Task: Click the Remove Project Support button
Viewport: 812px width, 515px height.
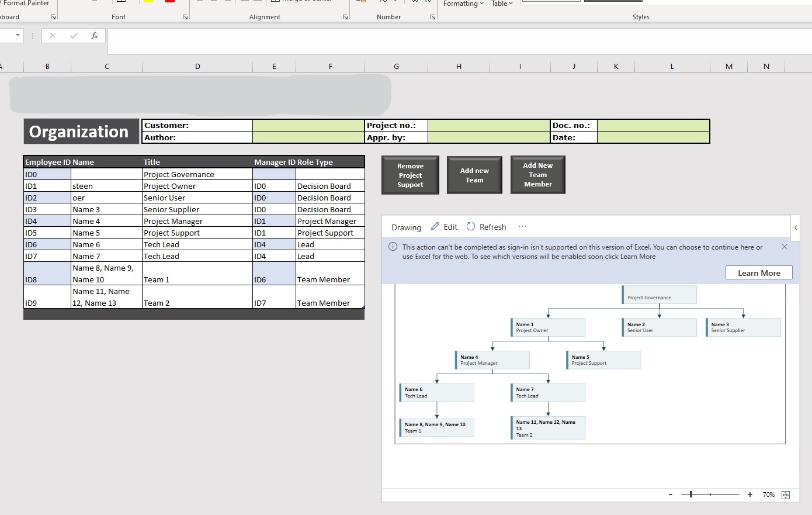Action: coord(410,175)
